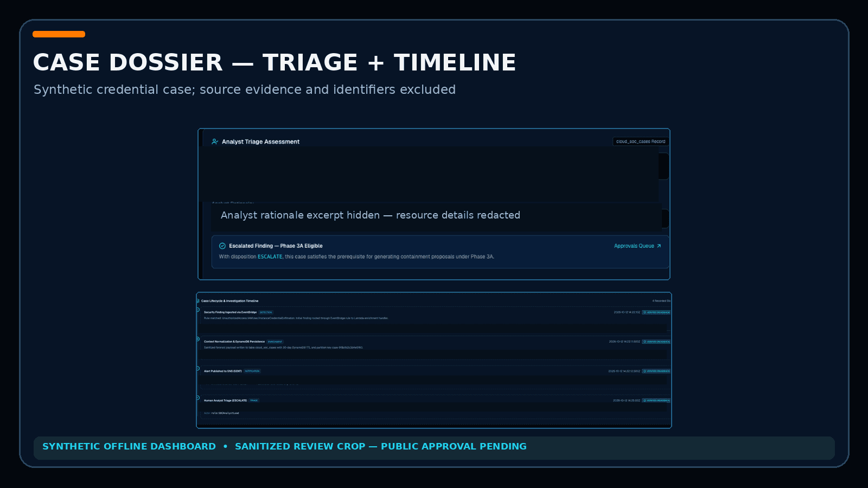The height and width of the screenshot is (488, 868).
Task: Click the ENRICHMENT tag
Action: (x=275, y=342)
